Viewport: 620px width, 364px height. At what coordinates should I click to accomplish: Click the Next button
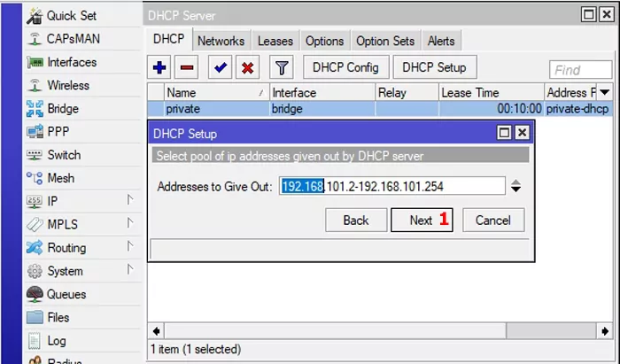[x=422, y=220]
